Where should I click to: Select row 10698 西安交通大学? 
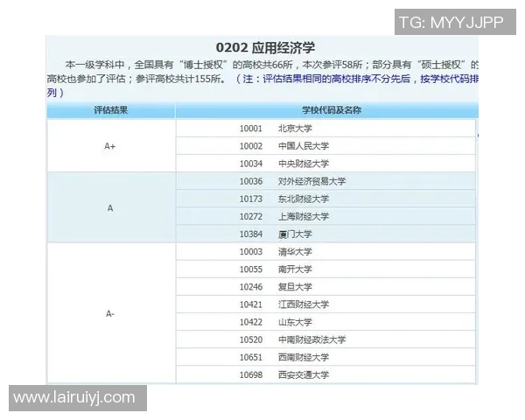point(325,374)
